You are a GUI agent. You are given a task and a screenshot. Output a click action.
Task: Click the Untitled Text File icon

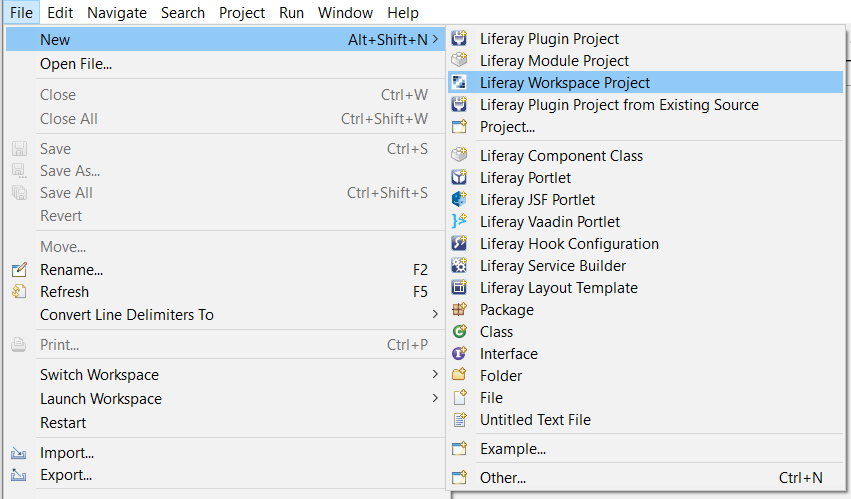coord(459,419)
